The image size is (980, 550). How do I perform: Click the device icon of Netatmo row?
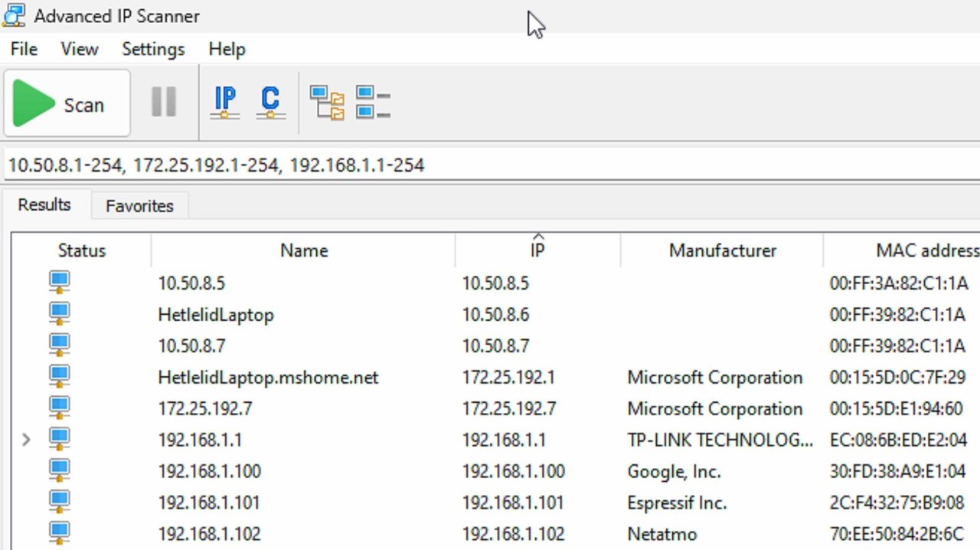pos(59,532)
